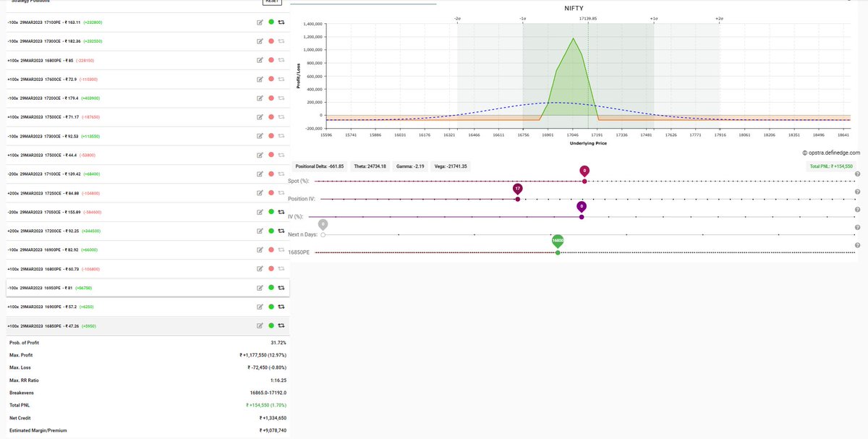Viewport: 868px width, 439px height.
Task: Click the IV (%) slider handle
Action: (582, 216)
